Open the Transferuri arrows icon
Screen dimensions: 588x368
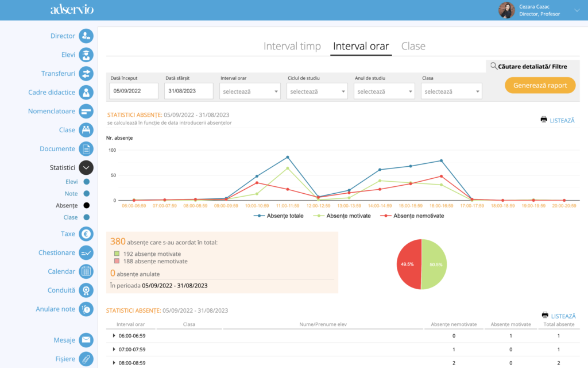point(86,74)
